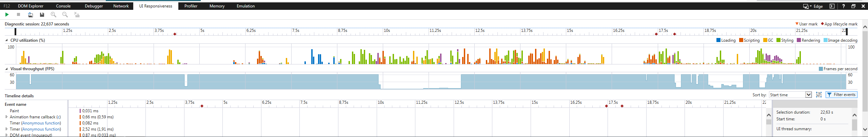Click the 'Diagnostic session: 22,637 seconds' label
Viewport: 868px width, 137px height.
tap(37, 24)
